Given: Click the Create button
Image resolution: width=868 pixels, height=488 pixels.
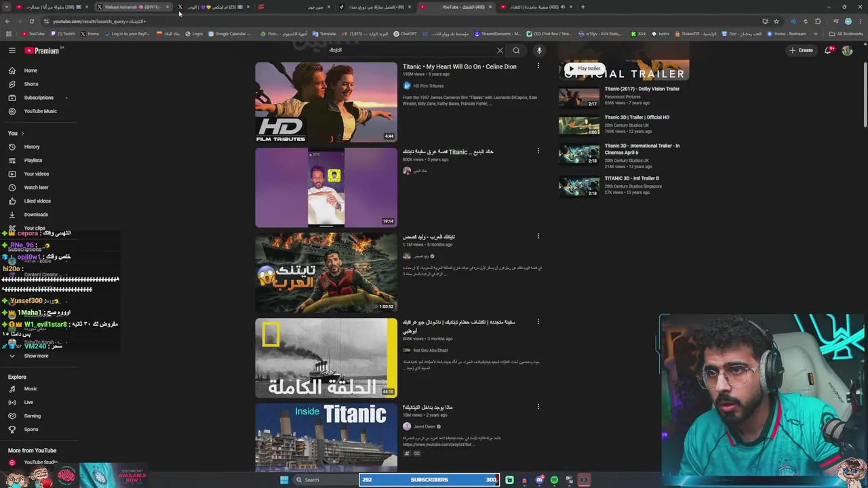Looking at the screenshot, I should pyautogui.click(x=801, y=50).
